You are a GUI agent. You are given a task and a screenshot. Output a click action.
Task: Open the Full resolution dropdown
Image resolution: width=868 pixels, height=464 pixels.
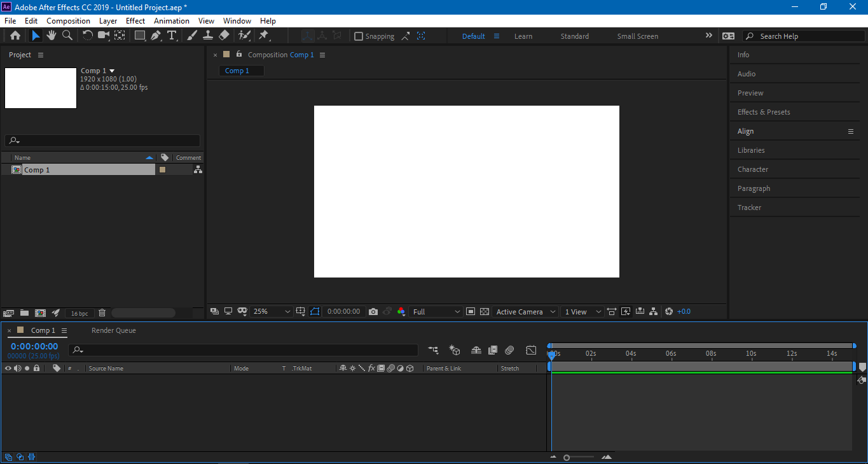click(436, 312)
